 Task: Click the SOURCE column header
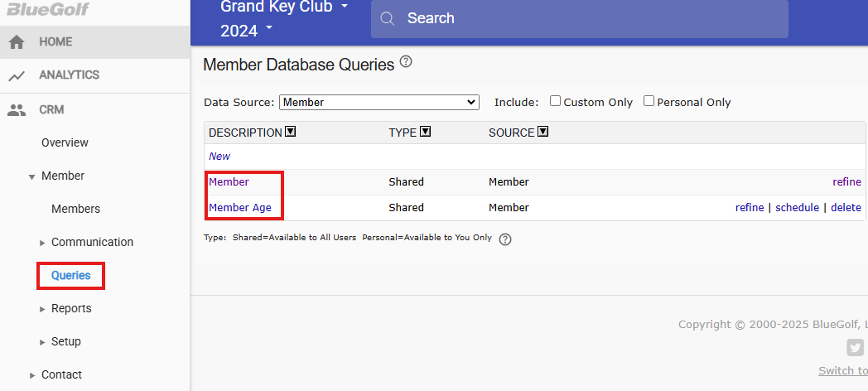[x=512, y=133]
